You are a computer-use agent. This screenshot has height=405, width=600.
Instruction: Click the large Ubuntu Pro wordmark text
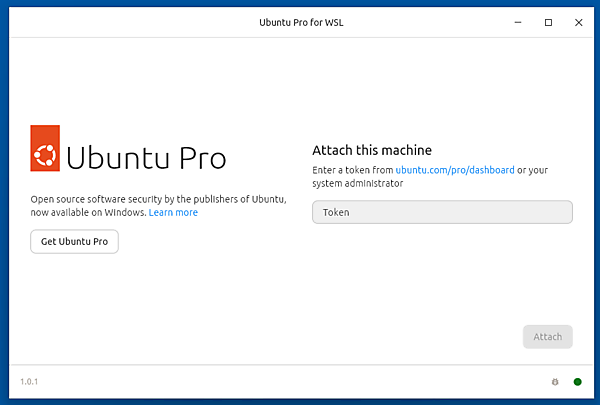[146, 158]
